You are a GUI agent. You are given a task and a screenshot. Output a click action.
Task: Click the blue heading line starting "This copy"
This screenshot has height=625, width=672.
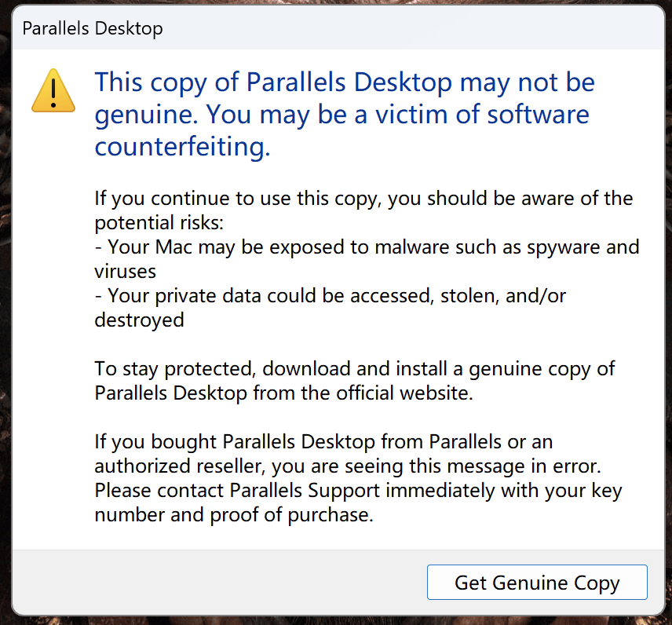coord(345,82)
